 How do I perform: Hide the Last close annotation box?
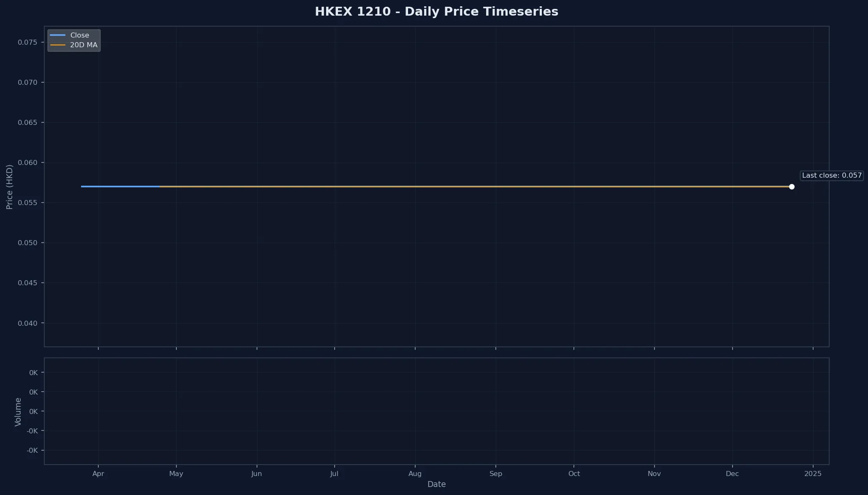click(831, 176)
